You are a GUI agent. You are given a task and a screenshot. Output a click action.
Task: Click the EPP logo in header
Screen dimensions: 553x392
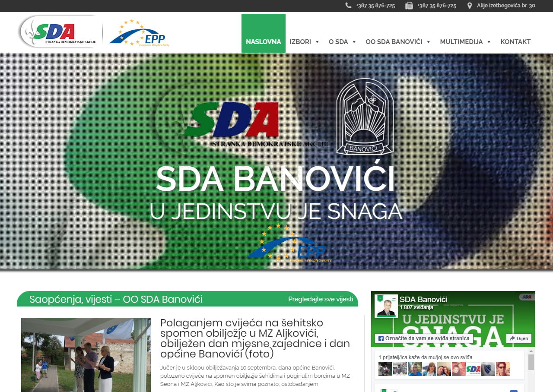(x=140, y=33)
